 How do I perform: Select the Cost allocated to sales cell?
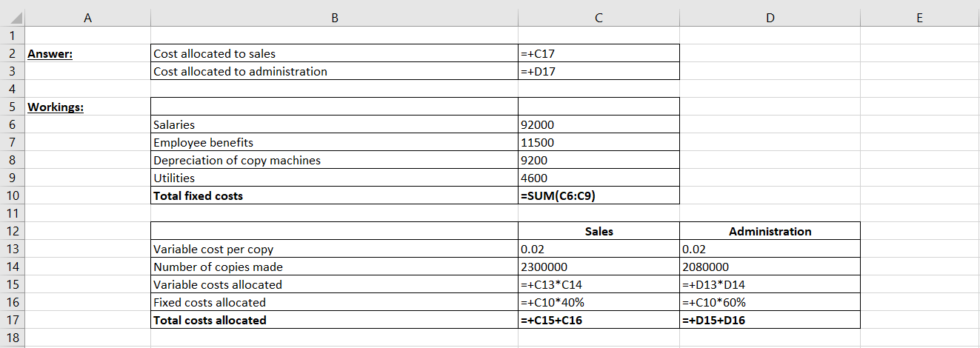[334, 53]
